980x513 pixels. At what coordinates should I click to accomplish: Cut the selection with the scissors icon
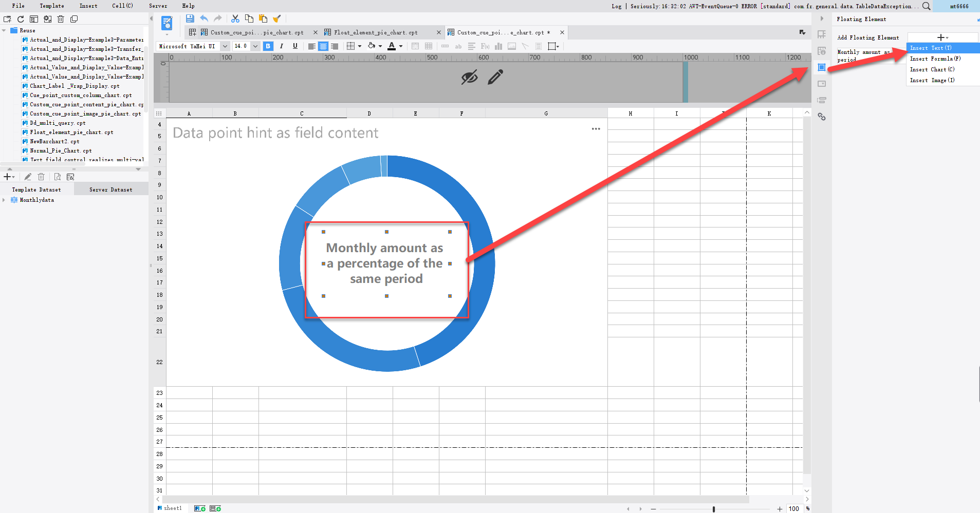click(235, 18)
